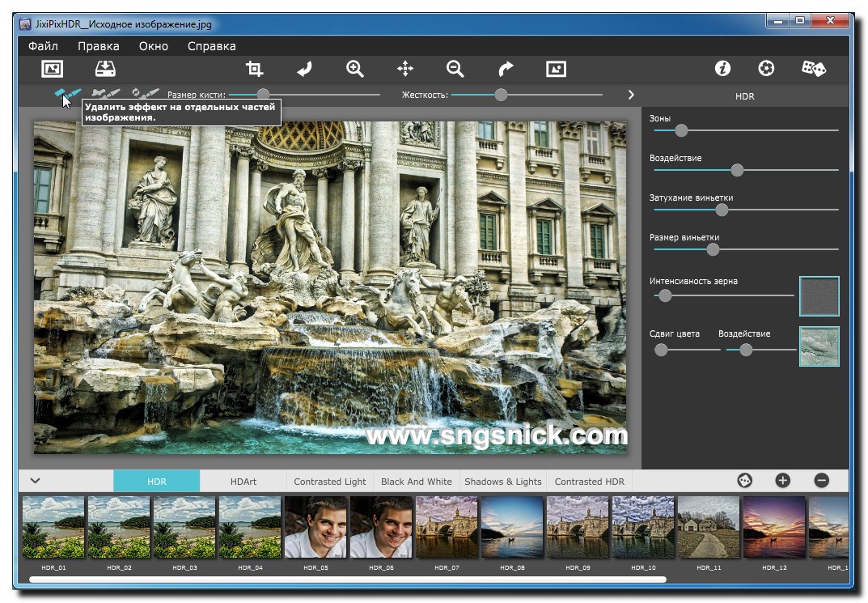Switch to the HDArt presets tab
The image size is (868, 603).
(243, 481)
